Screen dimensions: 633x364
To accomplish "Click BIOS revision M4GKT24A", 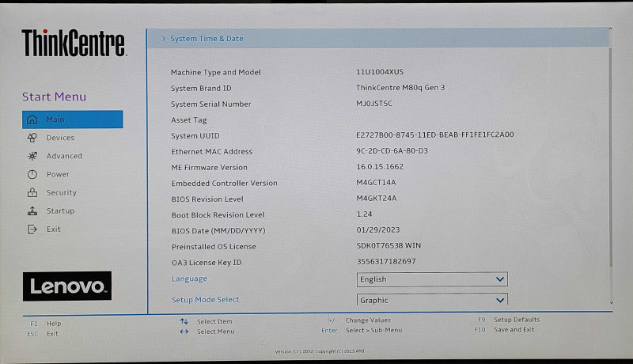I will coord(377,198).
